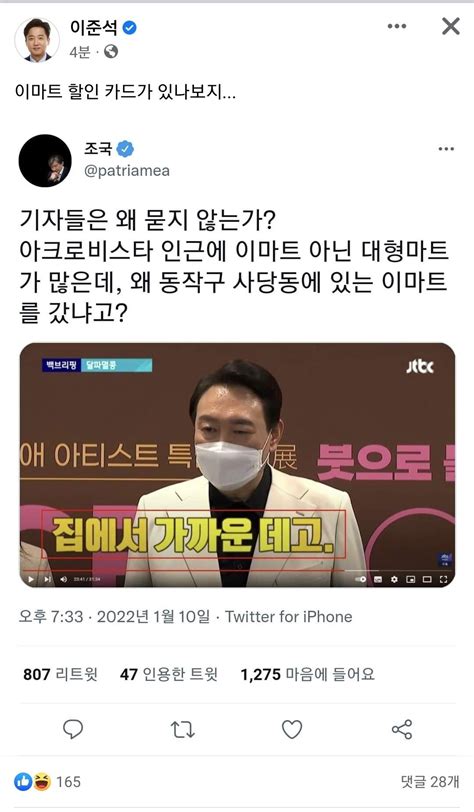Open 이준석 profile picture
Screen dimensions: 474x812
[x=37, y=40]
